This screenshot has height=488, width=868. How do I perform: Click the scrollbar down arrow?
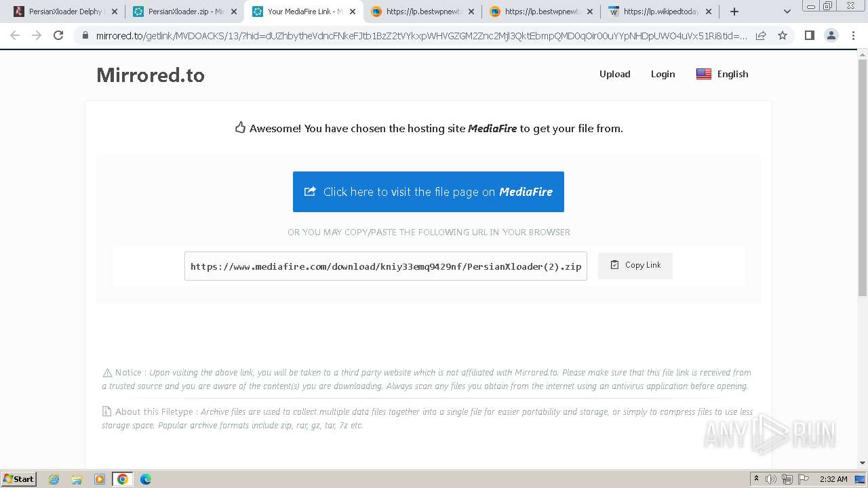click(x=863, y=463)
